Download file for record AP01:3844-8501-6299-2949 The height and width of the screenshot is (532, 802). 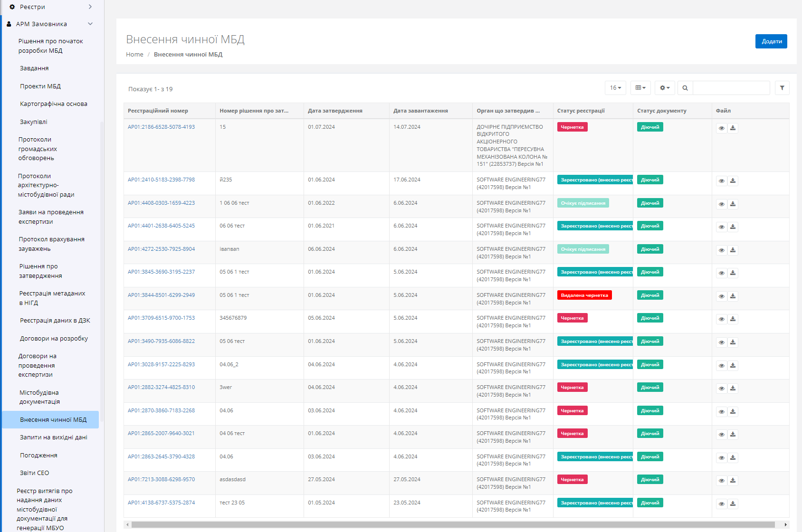(733, 296)
